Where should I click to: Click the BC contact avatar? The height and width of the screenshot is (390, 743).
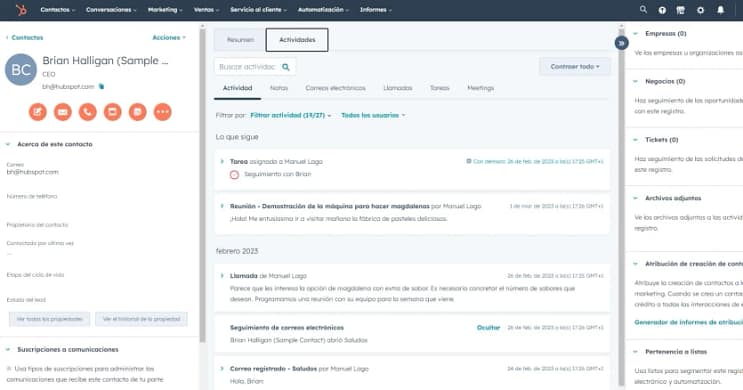(x=21, y=70)
